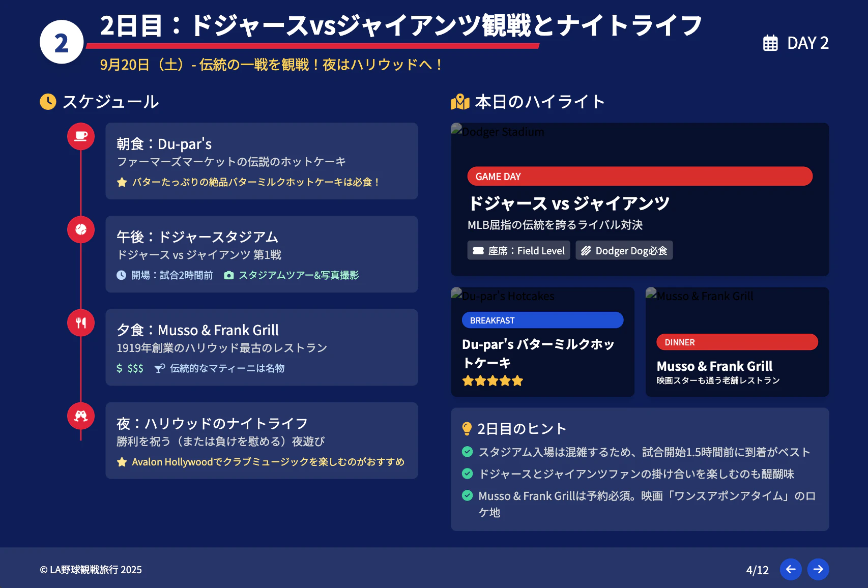Click the number 2 day circle badge

[62, 42]
